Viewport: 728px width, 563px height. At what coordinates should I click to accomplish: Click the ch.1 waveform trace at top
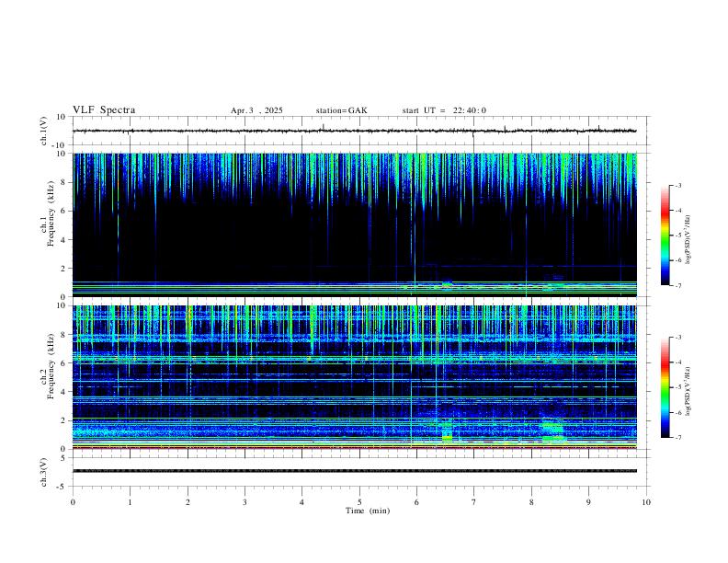click(355, 131)
